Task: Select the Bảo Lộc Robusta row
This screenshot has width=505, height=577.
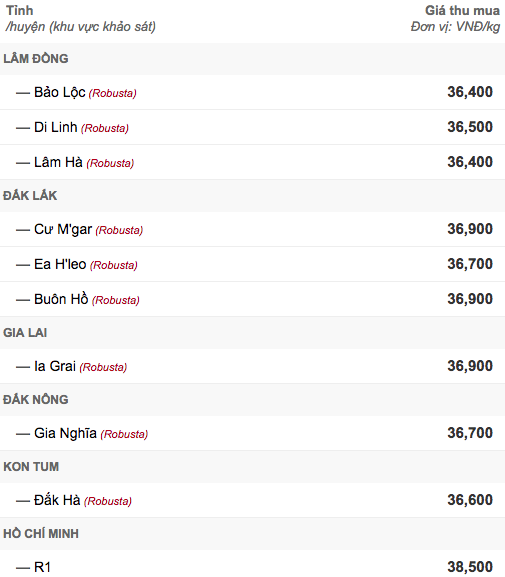Action: (252, 92)
